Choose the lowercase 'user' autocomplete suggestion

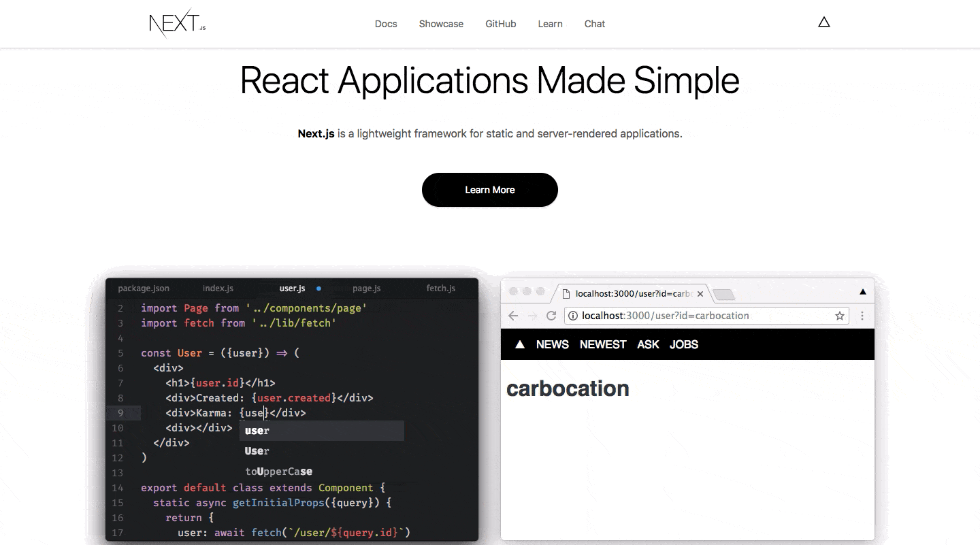coord(321,431)
